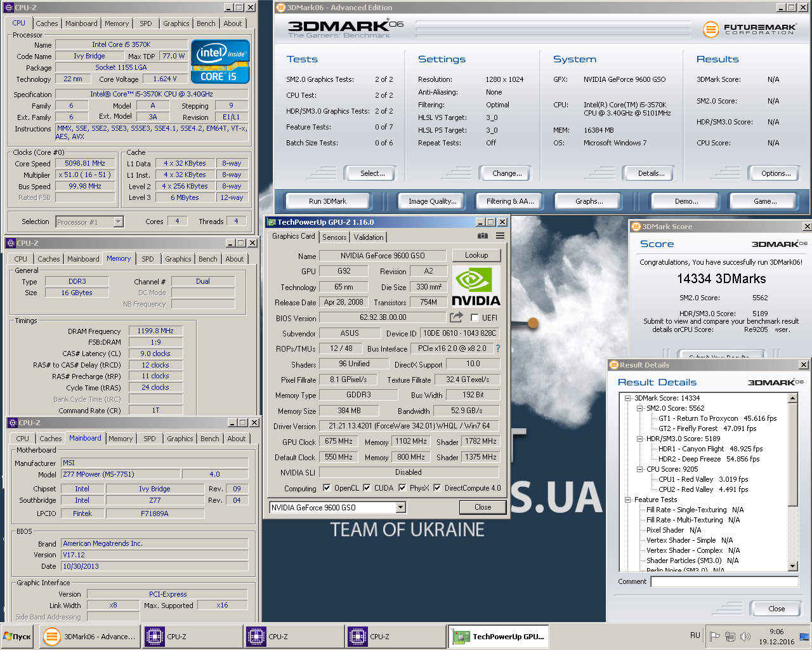Viewport: 812px width, 650px height.
Task: Activate TechPowerUp GPU-Z taskbar button
Action: (x=499, y=637)
